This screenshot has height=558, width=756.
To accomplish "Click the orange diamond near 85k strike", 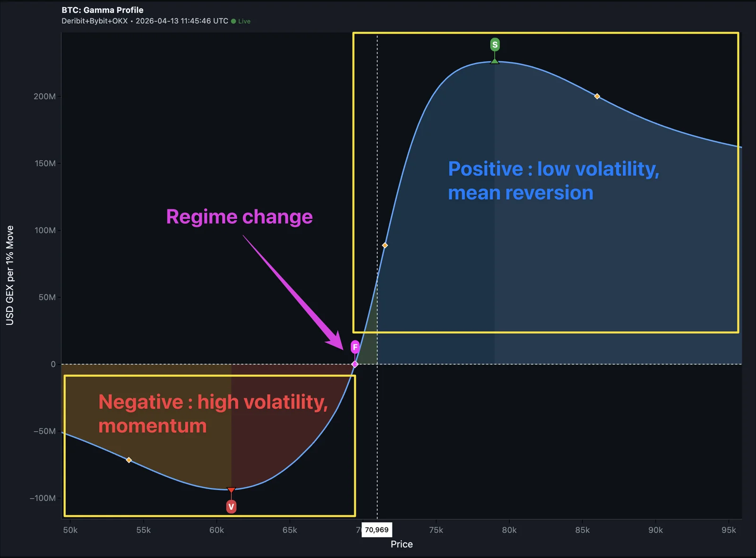I will [596, 96].
